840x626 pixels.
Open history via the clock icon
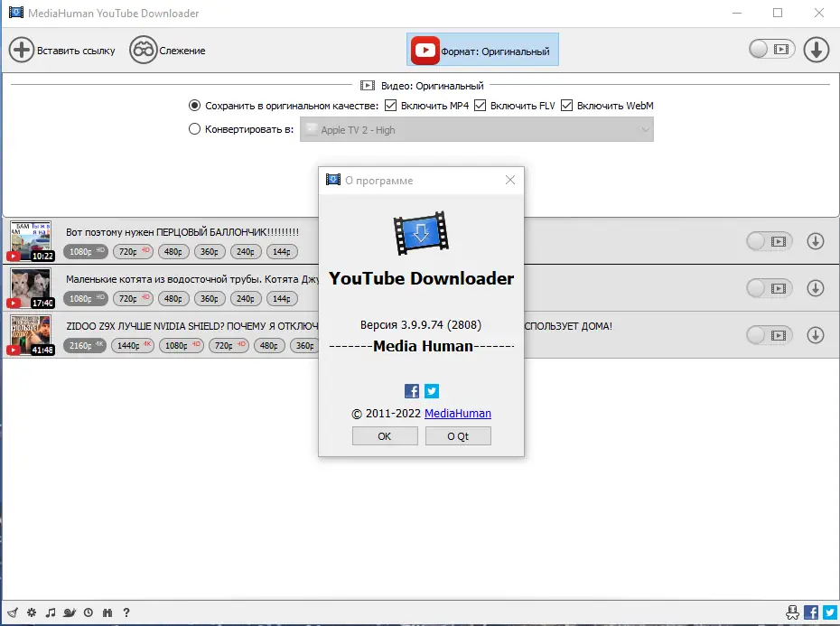(x=89, y=612)
